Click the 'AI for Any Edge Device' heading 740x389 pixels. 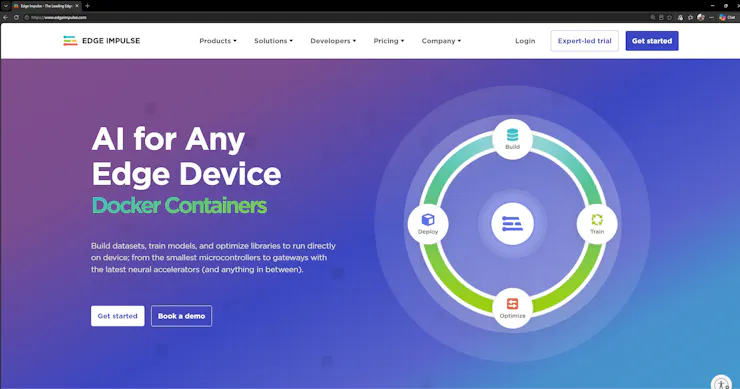point(186,156)
